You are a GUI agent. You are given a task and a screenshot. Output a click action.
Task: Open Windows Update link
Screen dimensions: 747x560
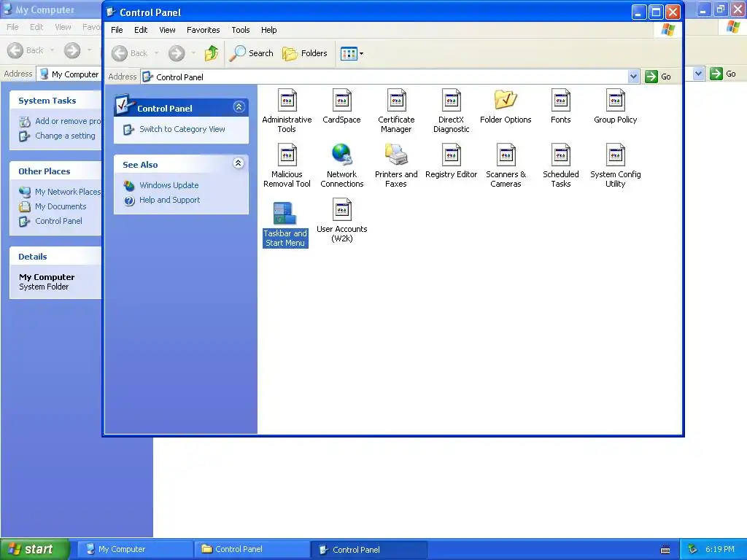pyautogui.click(x=169, y=185)
